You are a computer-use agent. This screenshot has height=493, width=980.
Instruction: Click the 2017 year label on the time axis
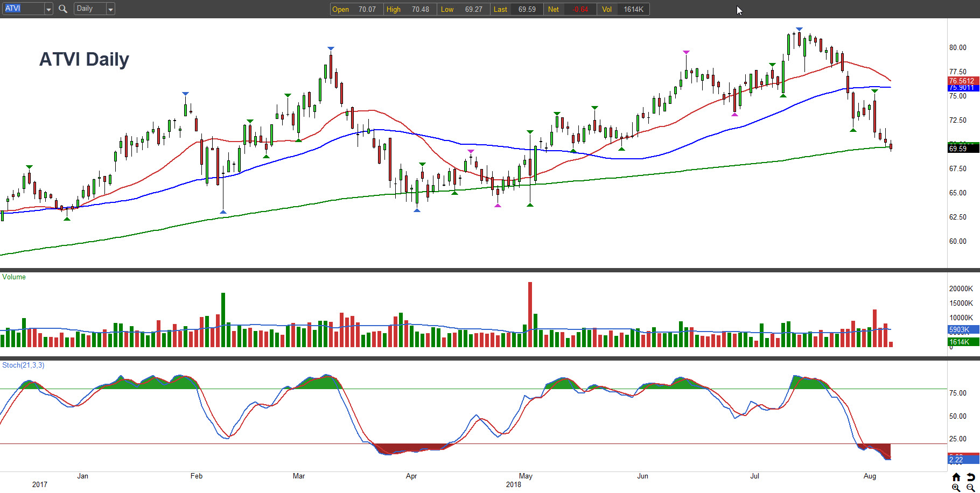click(40, 484)
